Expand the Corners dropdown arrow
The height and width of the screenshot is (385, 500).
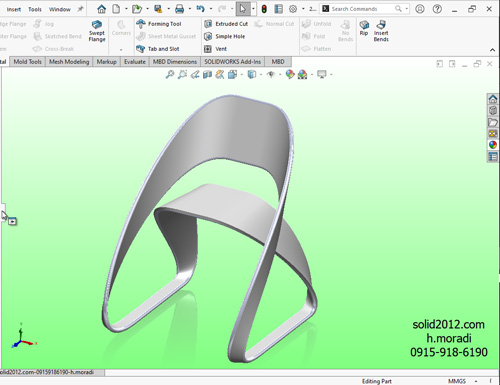[121, 50]
